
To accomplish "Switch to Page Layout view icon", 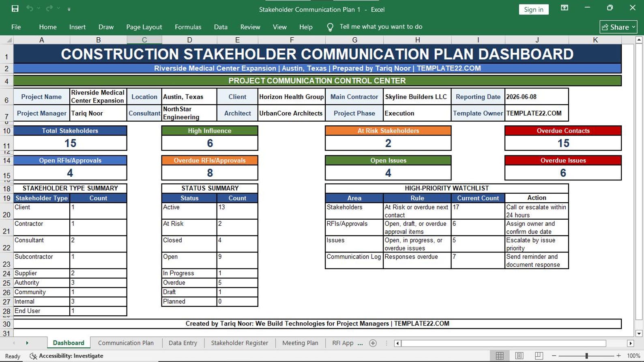I will tap(519, 356).
